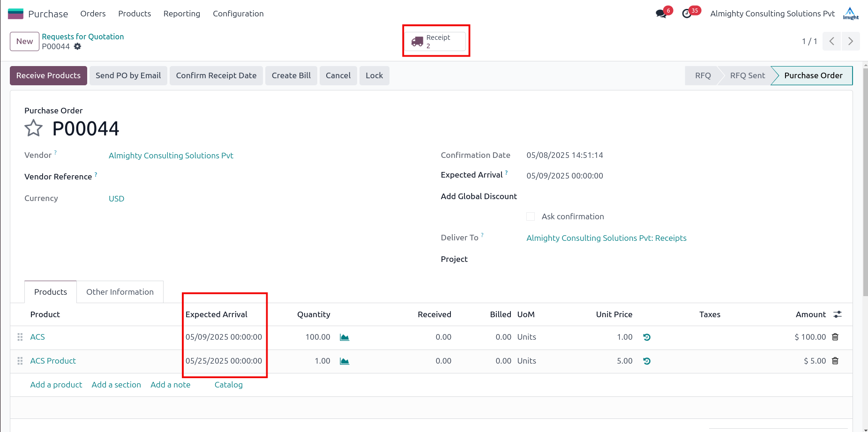This screenshot has width=868, height=432.
Task: Delete the ACS order line
Action: coord(835,337)
